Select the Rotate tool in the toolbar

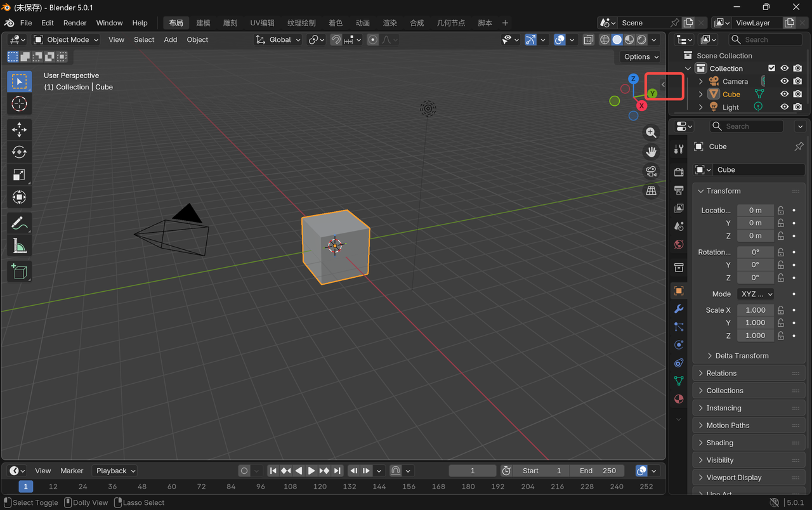click(19, 152)
